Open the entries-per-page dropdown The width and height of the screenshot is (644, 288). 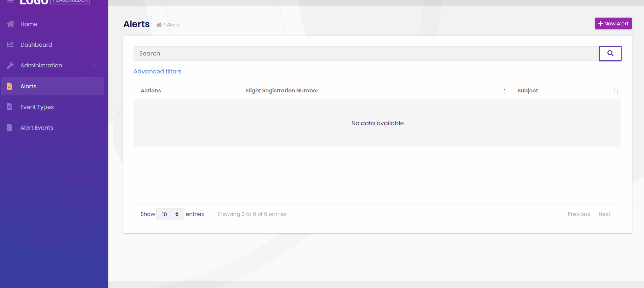pos(170,214)
